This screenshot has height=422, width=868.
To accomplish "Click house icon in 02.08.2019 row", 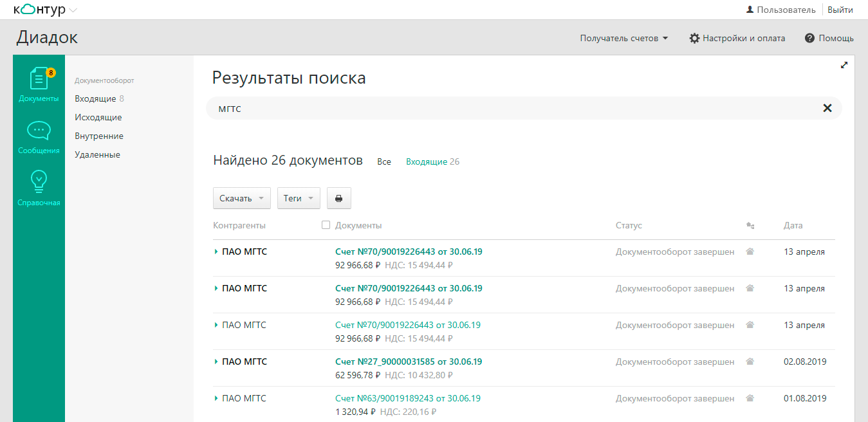I will pos(750,362).
